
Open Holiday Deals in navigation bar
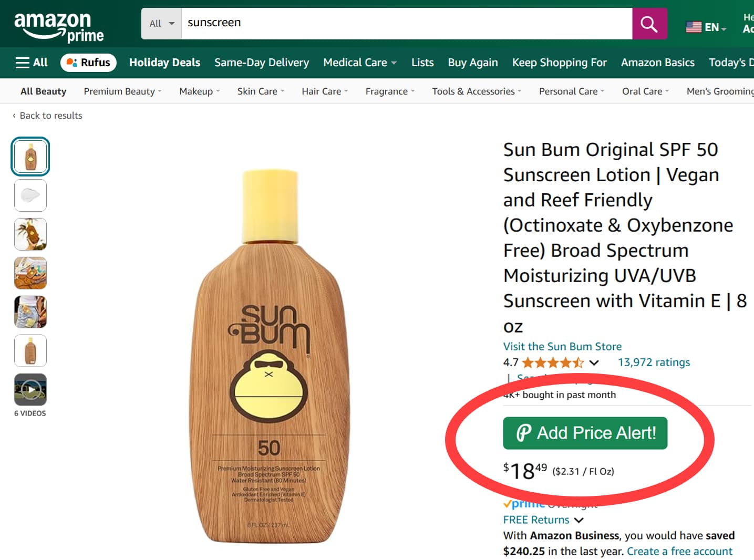[164, 63]
